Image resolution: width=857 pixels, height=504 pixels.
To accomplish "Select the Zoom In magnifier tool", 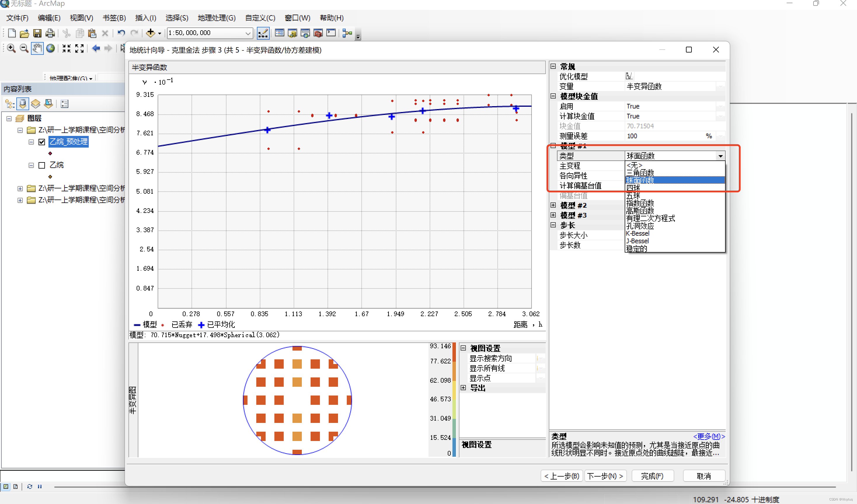I will (11, 48).
